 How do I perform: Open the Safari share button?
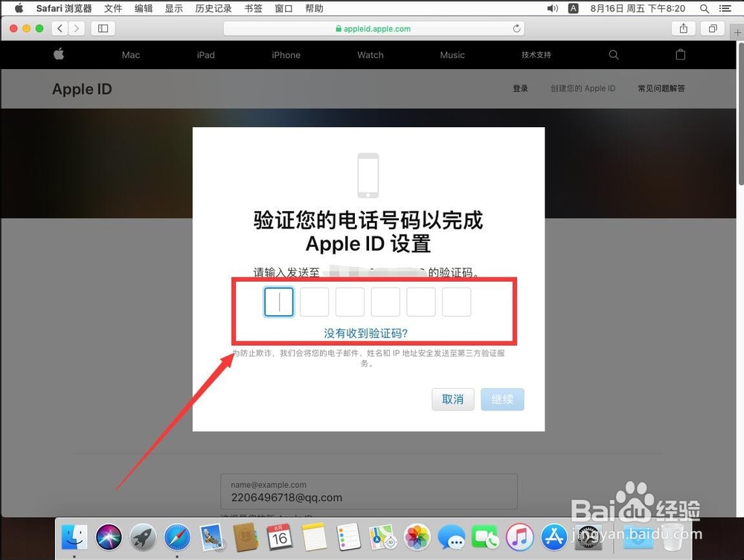pyautogui.click(x=683, y=28)
